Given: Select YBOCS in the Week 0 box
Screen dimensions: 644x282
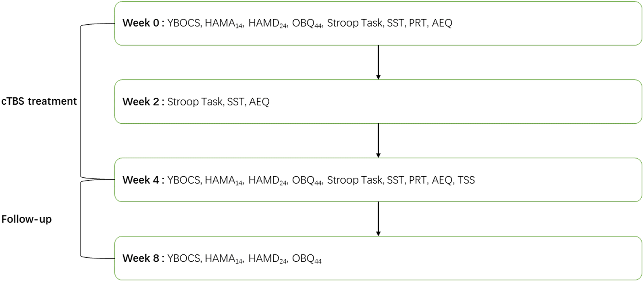Looking at the screenshot, I should [x=184, y=23].
